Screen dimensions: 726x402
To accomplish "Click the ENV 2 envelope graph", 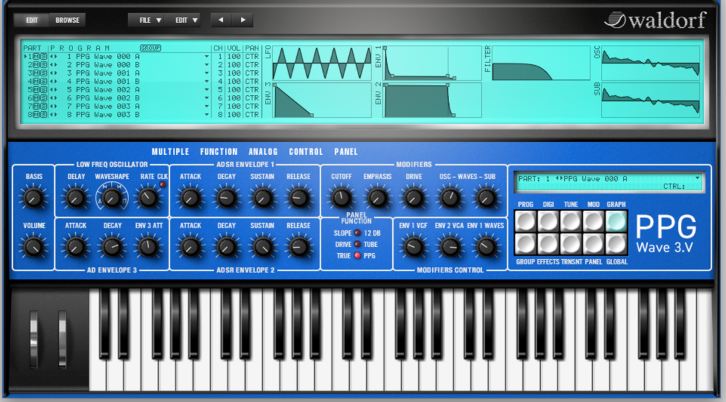I will (x=433, y=100).
